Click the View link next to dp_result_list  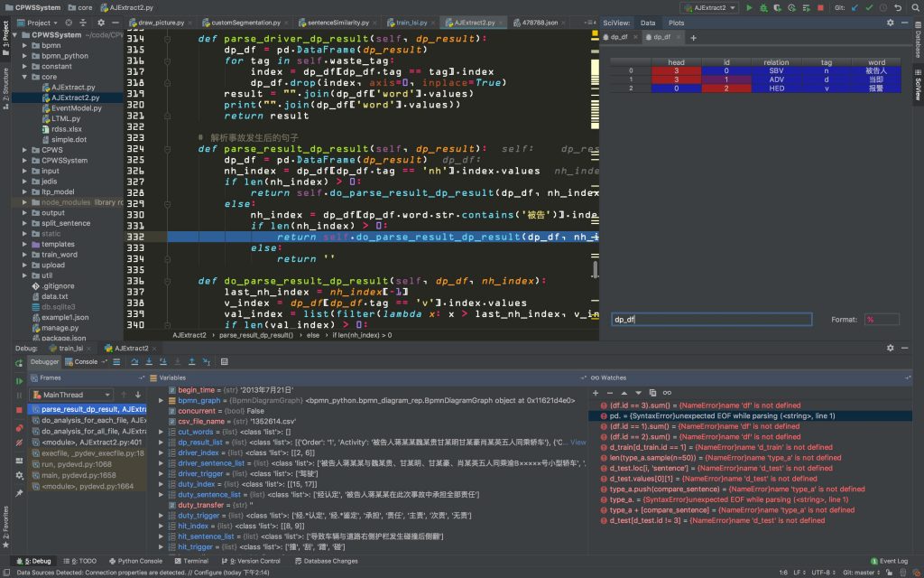pos(578,443)
